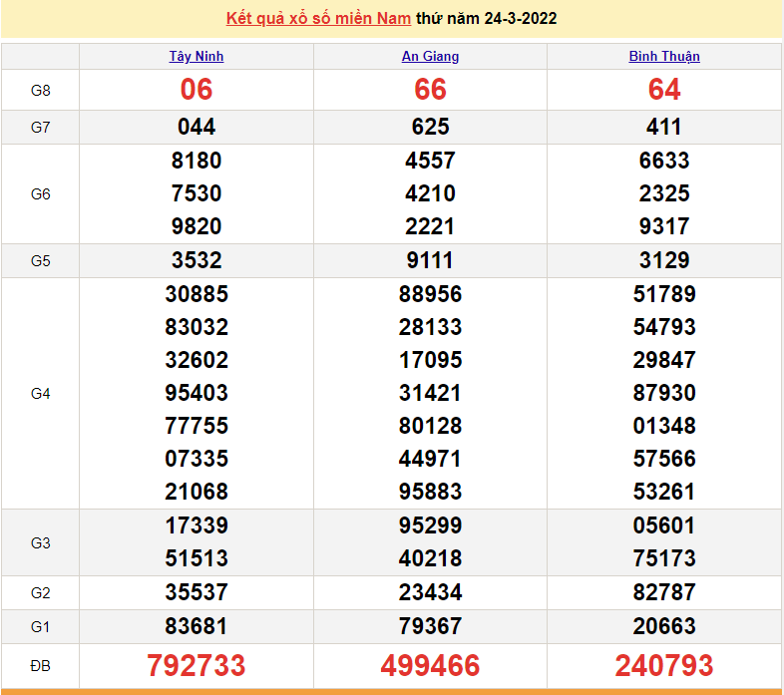This screenshot has height=695, width=784.
Task: Click the Bình Thuận special prize 240793
Action: click(x=664, y=665)
